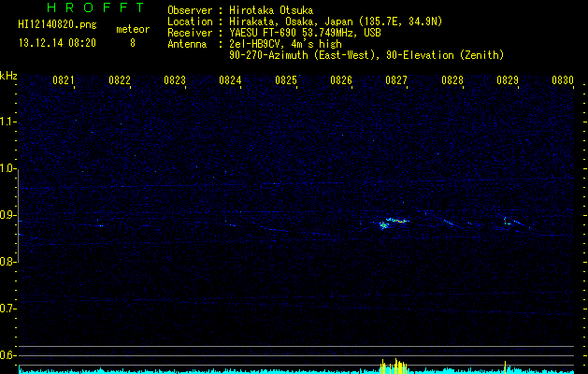
Task: Click the meteor label
Action: tap(133, 29)
